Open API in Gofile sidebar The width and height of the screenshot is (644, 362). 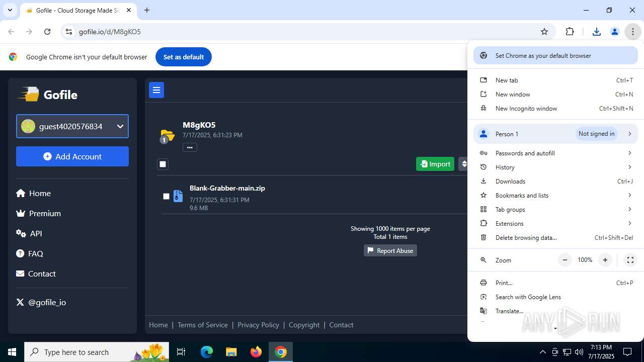click(x=29, y=233)
